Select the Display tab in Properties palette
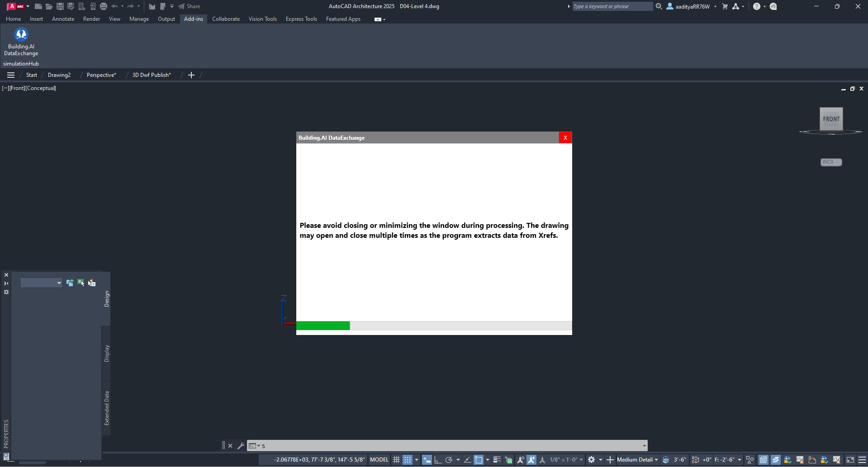The width and height of the screenshot is (868, 467). tap(107, 353)
